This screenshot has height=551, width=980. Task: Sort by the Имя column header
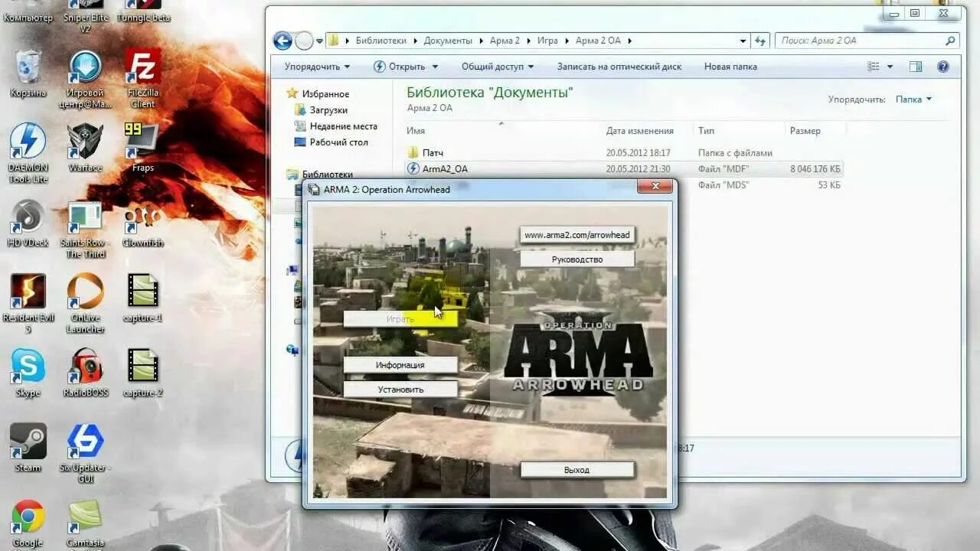(x=416, y=131)
